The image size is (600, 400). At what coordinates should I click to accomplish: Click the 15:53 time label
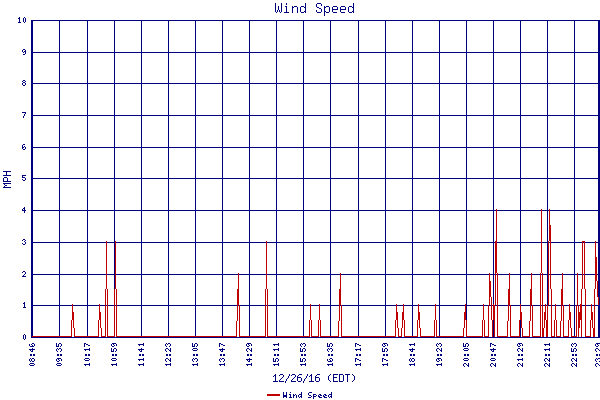(x=303, y=354)
